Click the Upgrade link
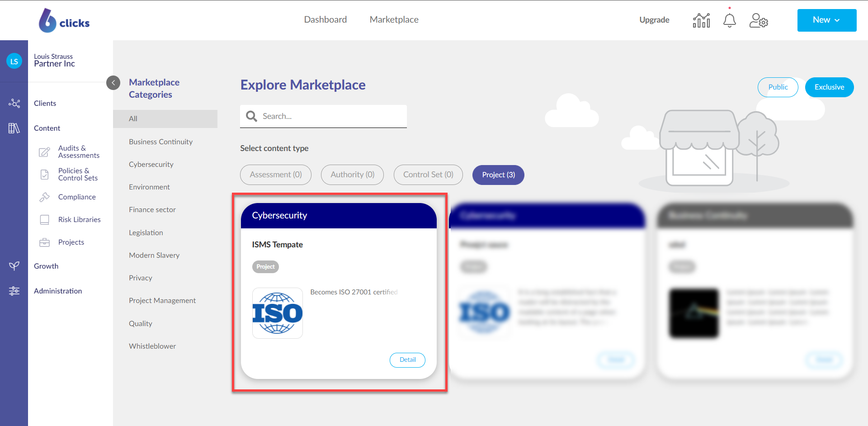The image size is (868, 426). (x=654, y=20)
